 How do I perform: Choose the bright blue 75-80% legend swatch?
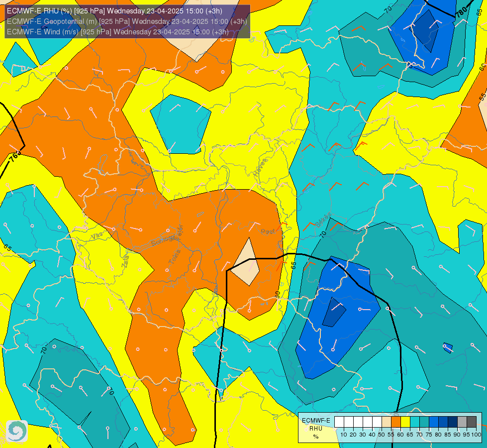pos(434,422)
